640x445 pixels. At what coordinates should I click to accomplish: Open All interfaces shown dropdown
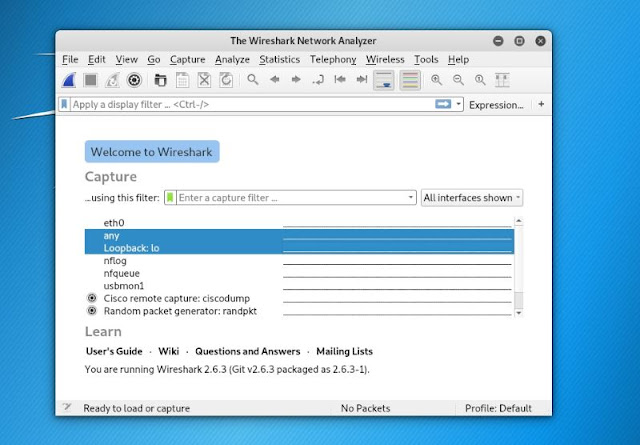tap(472, 198)
